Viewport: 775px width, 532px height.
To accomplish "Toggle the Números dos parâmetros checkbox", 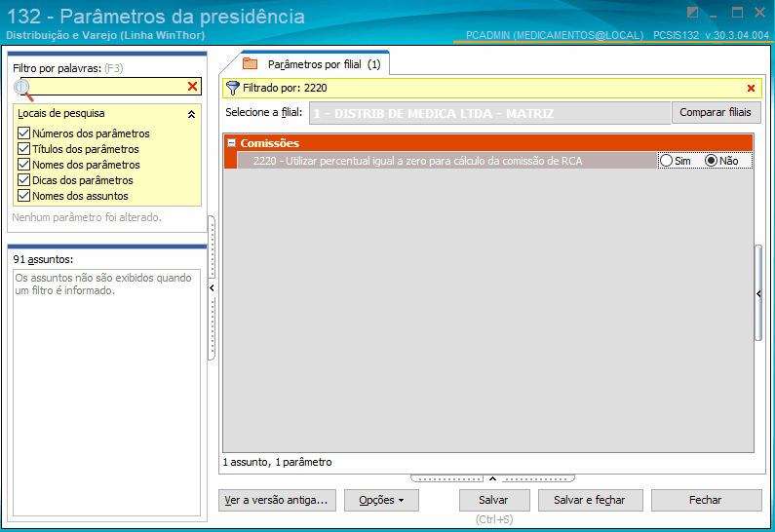I will click(23, 133).
